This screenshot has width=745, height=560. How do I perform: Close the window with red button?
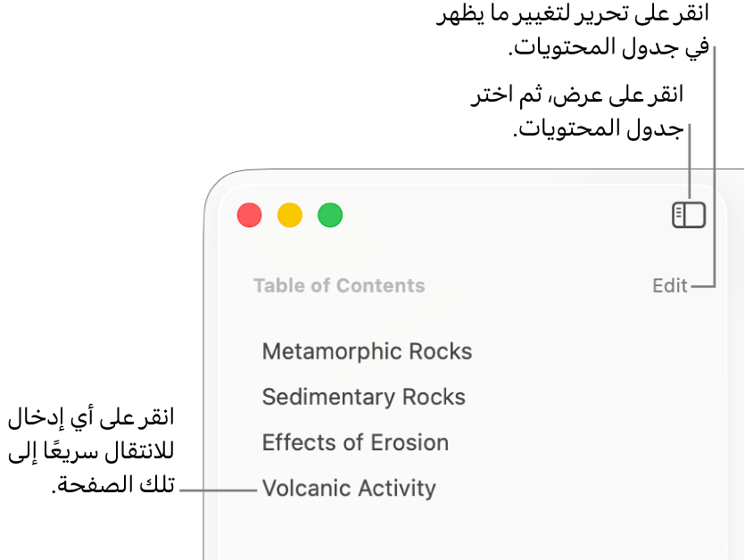tap(249, 215)
